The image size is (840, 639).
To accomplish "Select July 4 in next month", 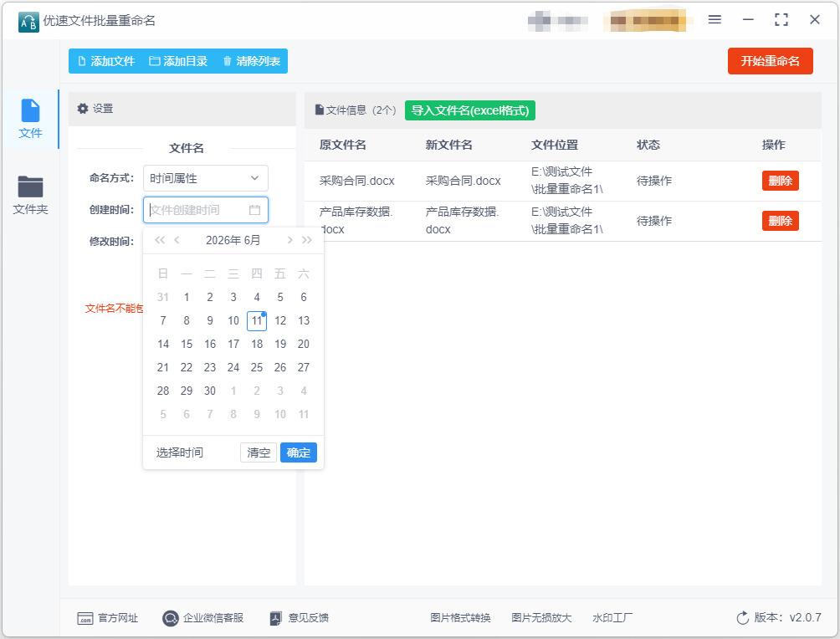I will pyautogui.click(x=304, y=391).
